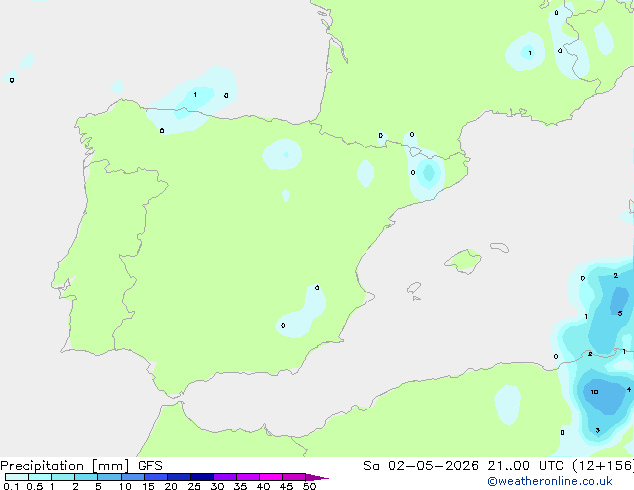Click the Mallorca island on the map
634x490 pixels.
click(x=464, y=261)
